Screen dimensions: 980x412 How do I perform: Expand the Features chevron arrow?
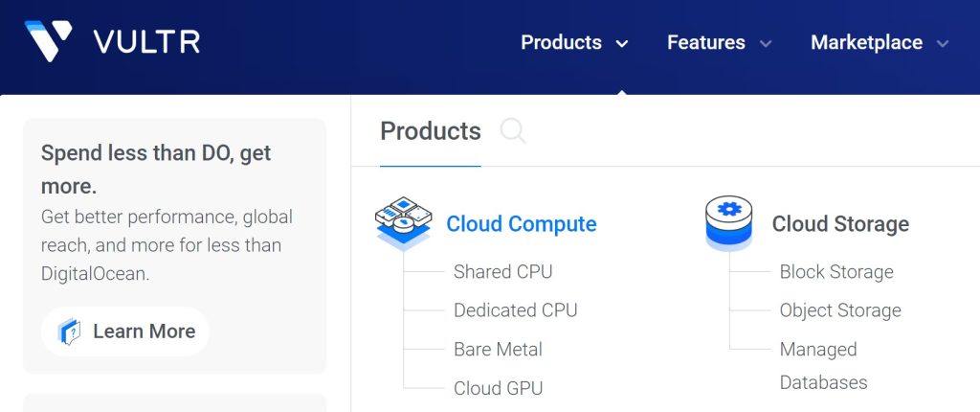tap(766, 44)
